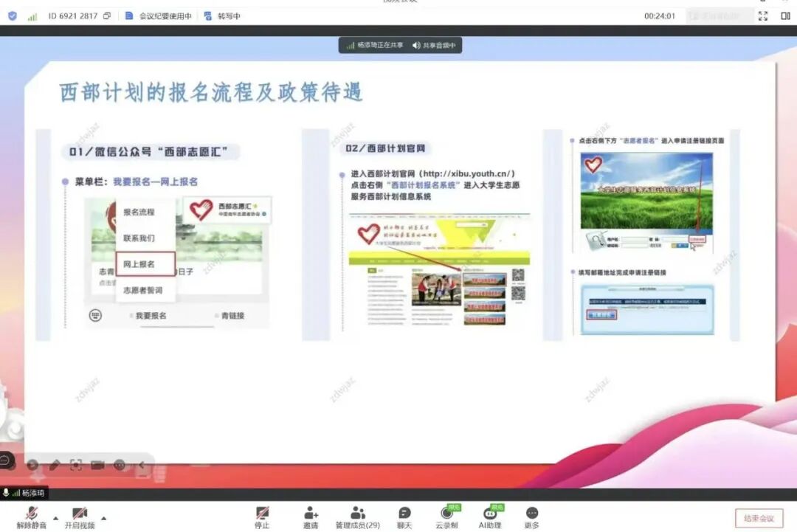Invite participants with 邀请

311,518
